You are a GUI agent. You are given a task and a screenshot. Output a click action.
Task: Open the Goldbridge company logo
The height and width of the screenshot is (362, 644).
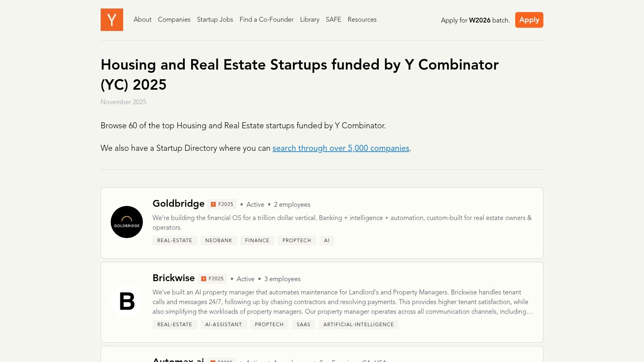[127, 222]
